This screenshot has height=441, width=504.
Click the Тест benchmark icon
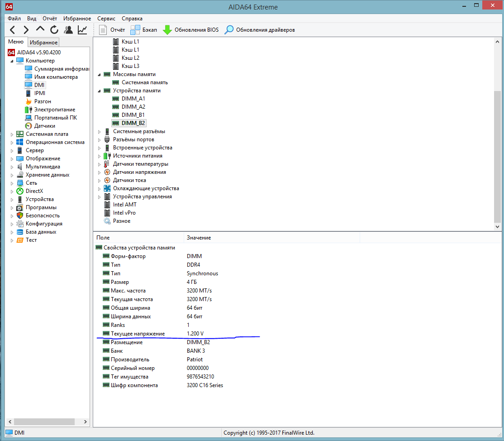[20, 240]
